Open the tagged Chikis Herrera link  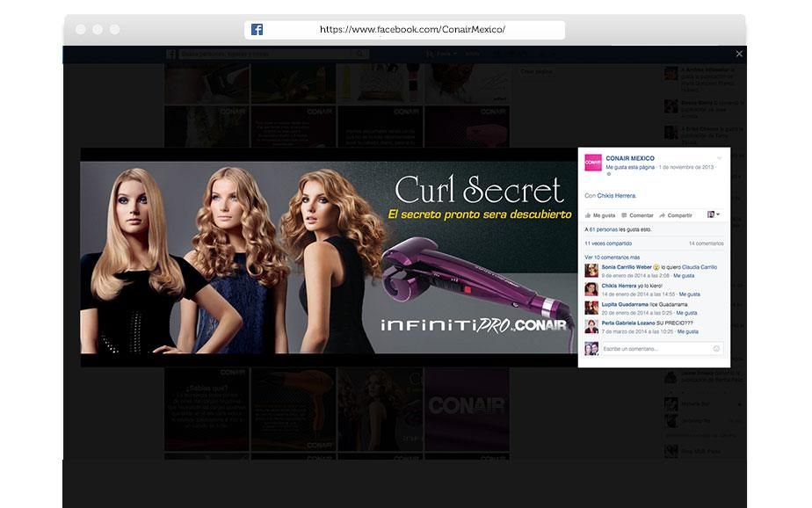(x=616, y=196)
